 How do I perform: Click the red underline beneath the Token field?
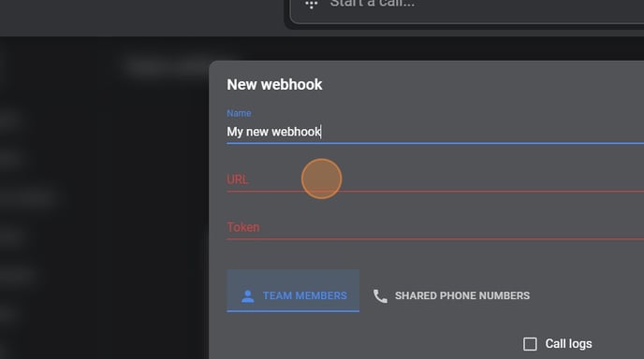(435, 238)
